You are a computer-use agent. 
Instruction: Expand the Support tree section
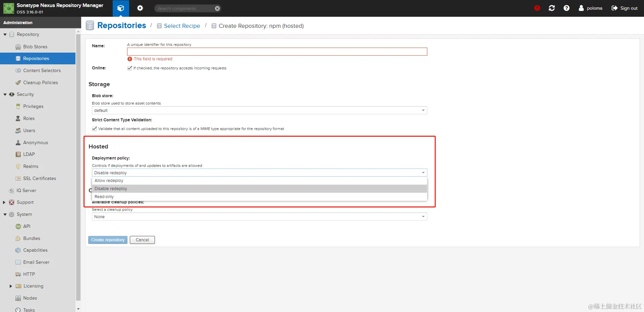[x=4, y=202]
